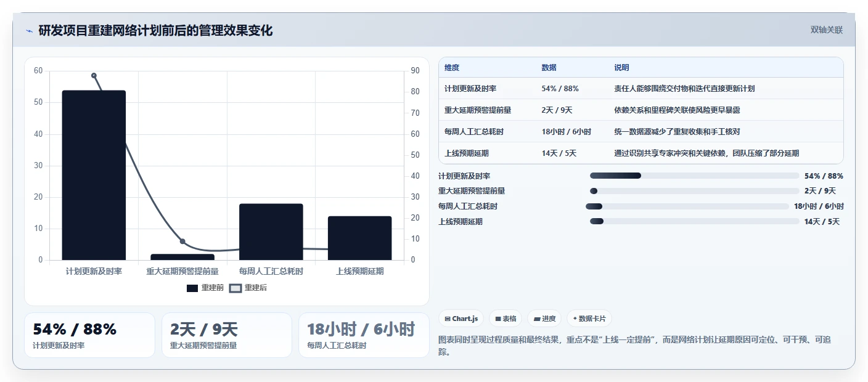Image resolution: width=868 pixels, height=382 pixels.
Task: Click the 18小时 / 6小时 table cell
Action: click(567, 132)
